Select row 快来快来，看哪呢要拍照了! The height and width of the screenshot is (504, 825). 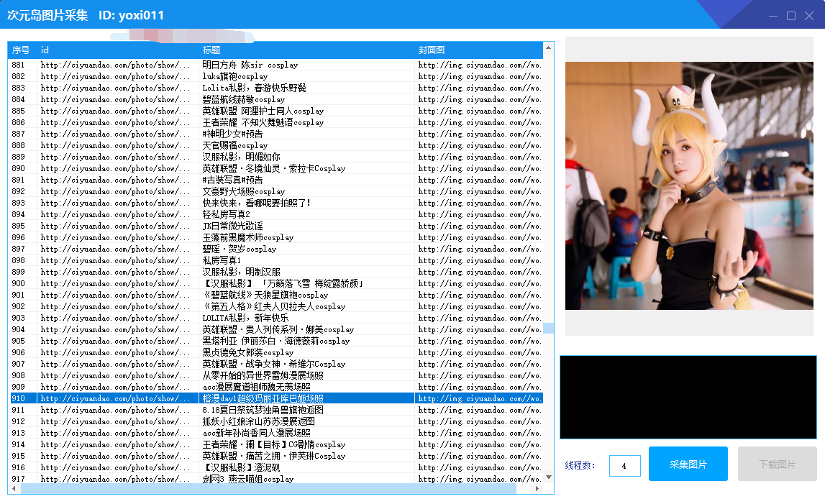click(275, 203)
